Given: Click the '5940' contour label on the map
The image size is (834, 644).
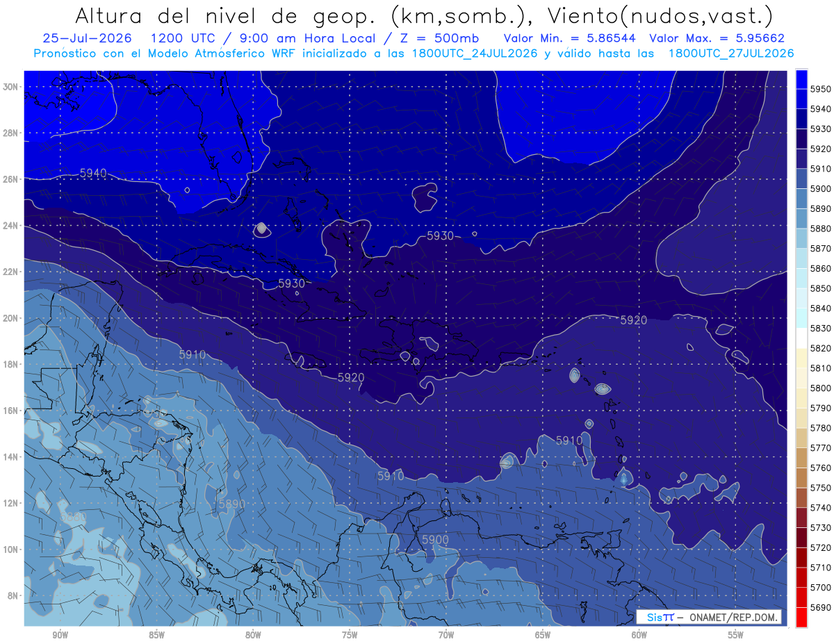Looking at the screenshot, I should [93, 173].
